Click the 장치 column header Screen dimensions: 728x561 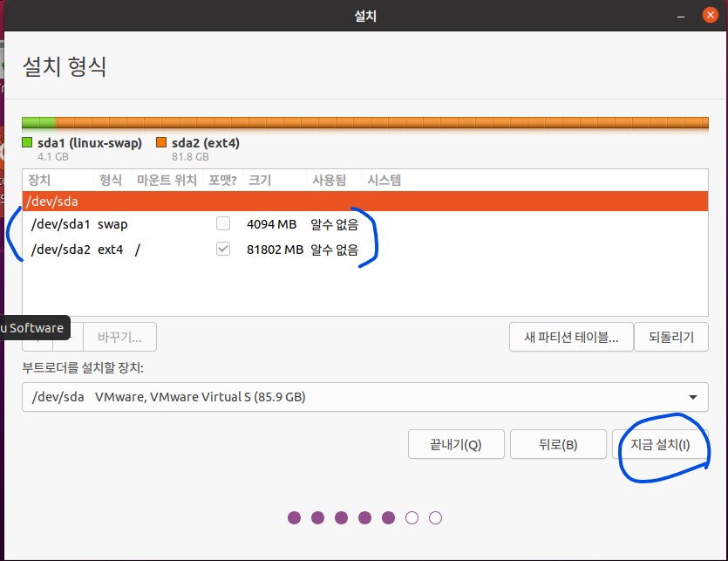(x=58, y=180)
